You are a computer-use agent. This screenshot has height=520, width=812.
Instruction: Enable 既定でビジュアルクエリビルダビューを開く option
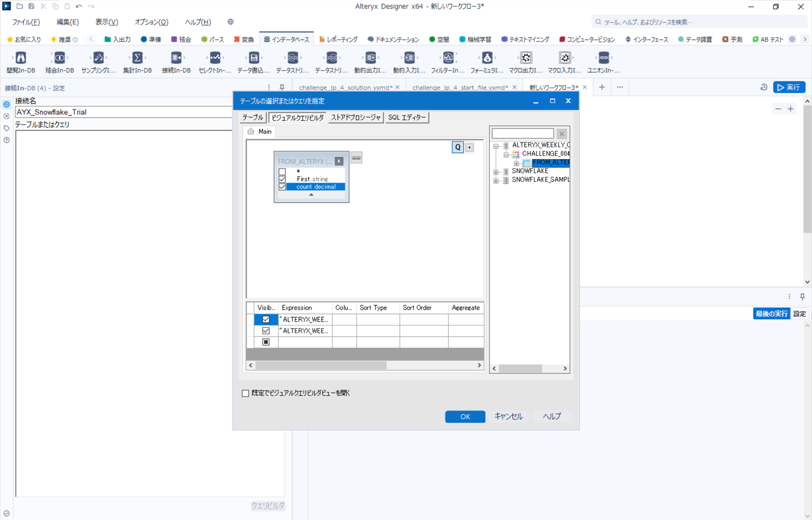coord(245,393)
